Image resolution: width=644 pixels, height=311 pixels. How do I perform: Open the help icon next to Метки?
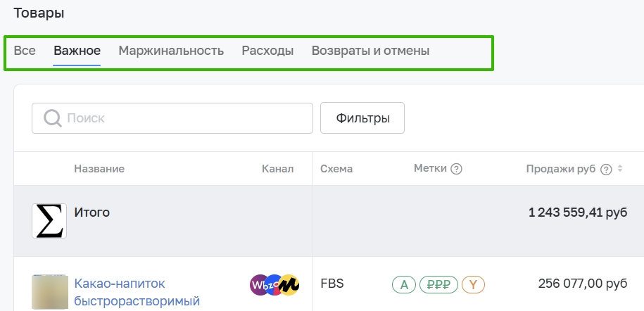tap(456, 169)
